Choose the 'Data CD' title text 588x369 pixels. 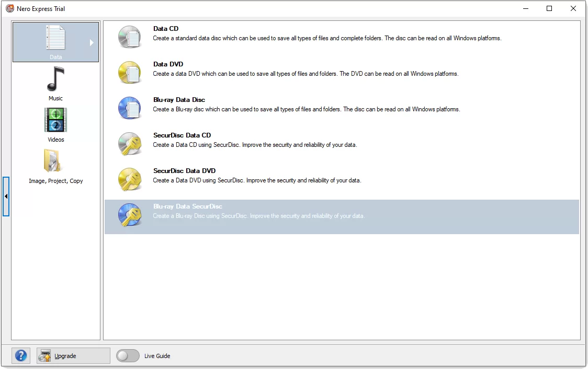166,28
